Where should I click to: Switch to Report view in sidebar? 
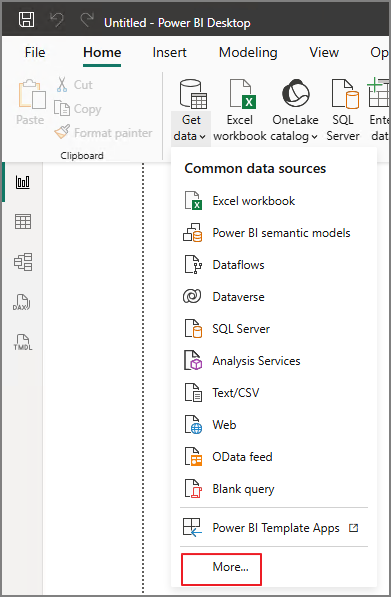23,182
